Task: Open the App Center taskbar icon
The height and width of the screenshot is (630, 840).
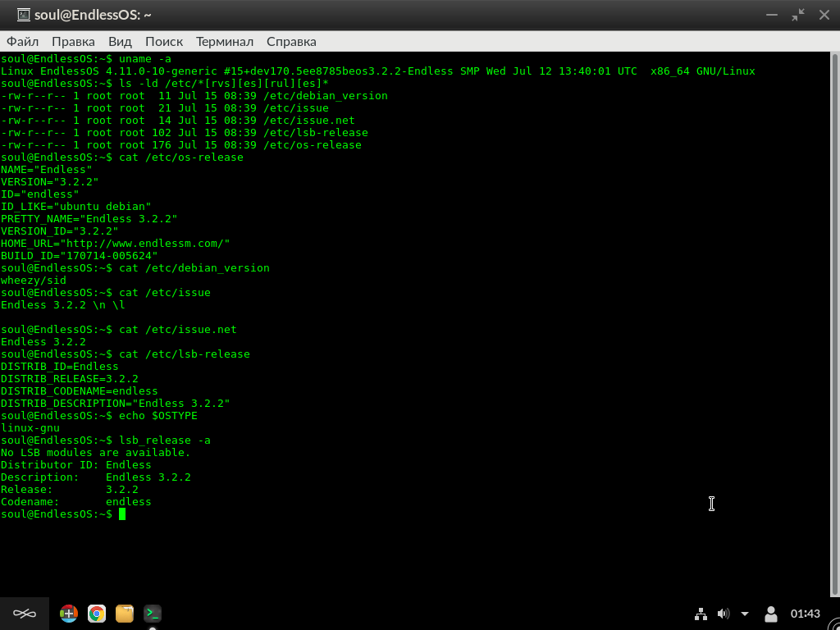Action: pos(69,614)
